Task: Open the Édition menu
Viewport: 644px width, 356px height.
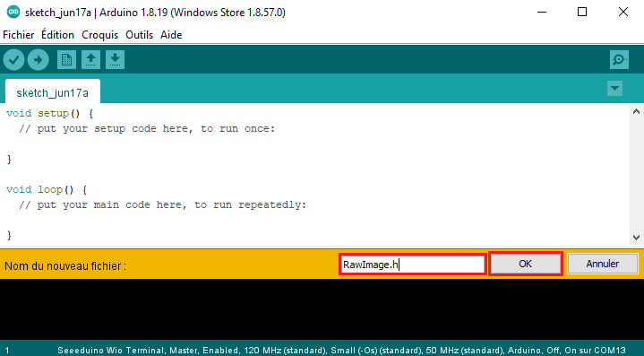Action: pyautogui.click(x=57, y=35)
